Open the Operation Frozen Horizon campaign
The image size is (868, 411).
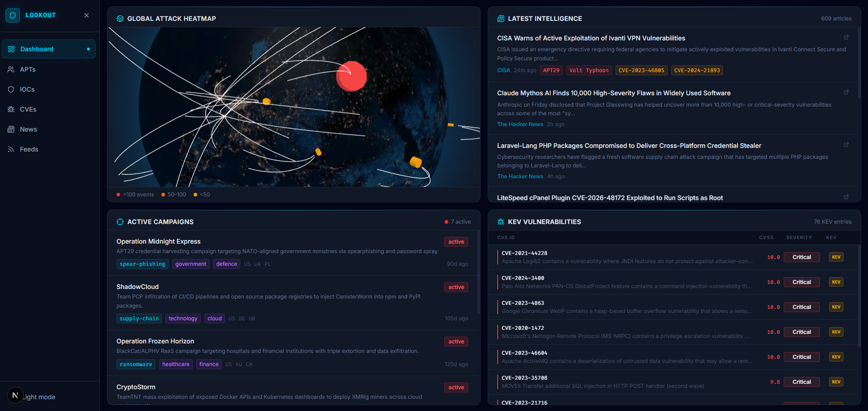pyautogui.click(x=155, y=341)
